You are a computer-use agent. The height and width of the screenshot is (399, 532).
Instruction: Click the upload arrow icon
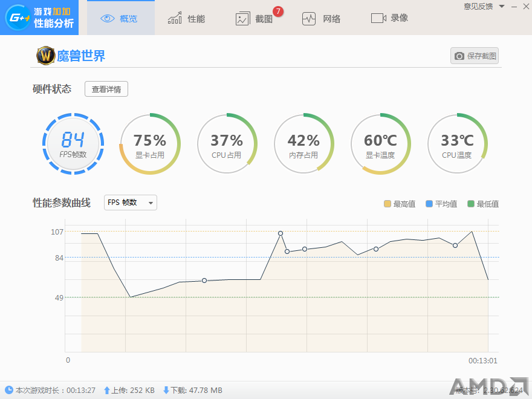pos(107,391)
